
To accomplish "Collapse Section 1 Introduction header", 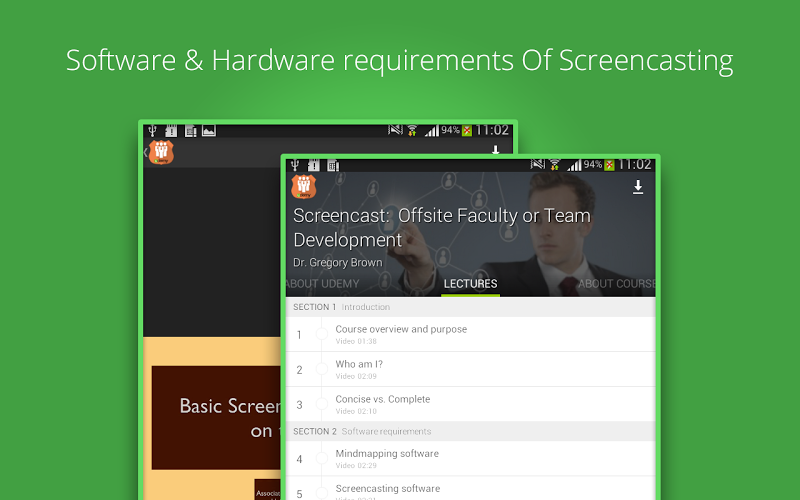I will click(470, 307).
